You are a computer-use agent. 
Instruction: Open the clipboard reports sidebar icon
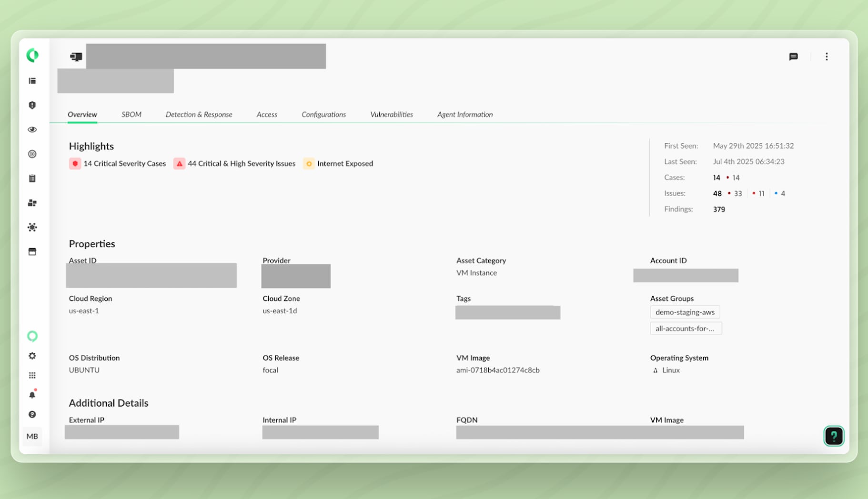pos(32,179)
